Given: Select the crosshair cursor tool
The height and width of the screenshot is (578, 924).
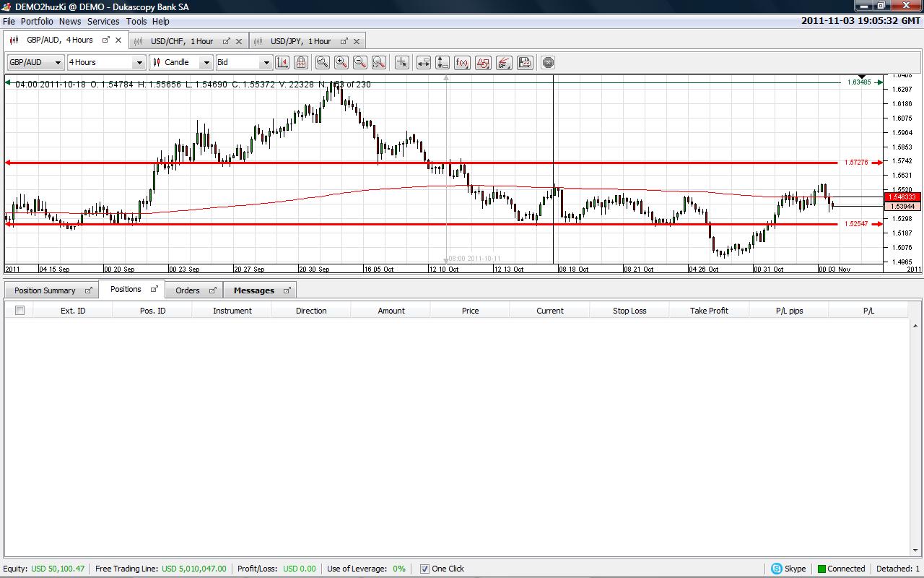Looking at the screenshot, I should click(x=402, y=63).
